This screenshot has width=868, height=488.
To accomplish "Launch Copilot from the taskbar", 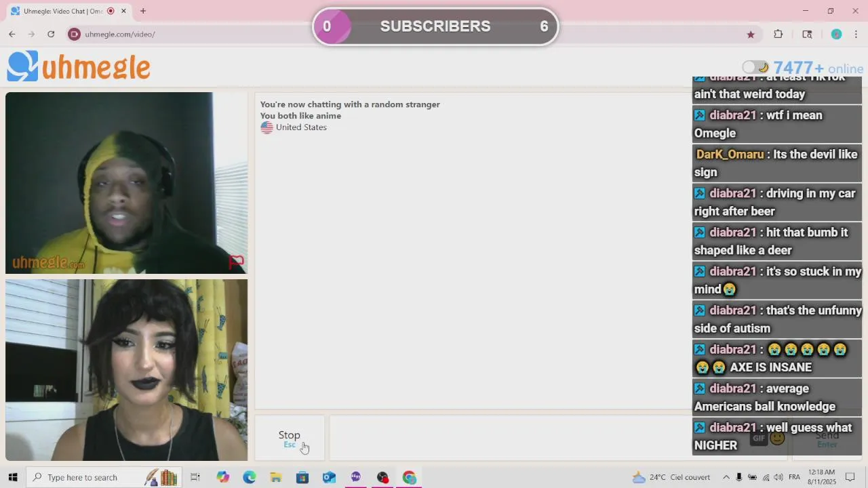I will [223, 477].
